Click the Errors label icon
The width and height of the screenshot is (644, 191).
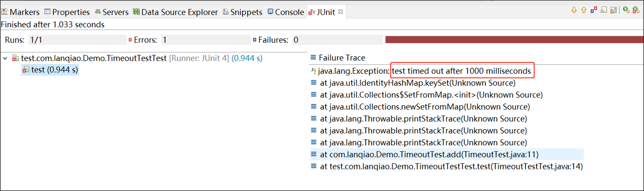point(131,40)
